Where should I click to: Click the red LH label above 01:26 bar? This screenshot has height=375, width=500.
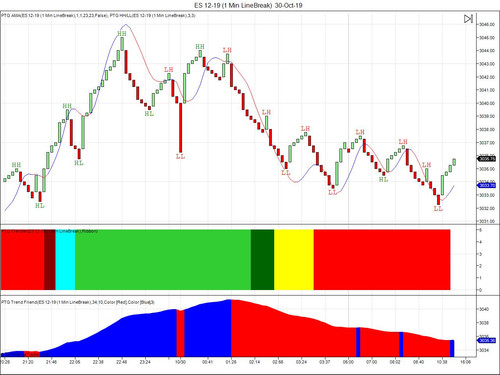(227, 50)
